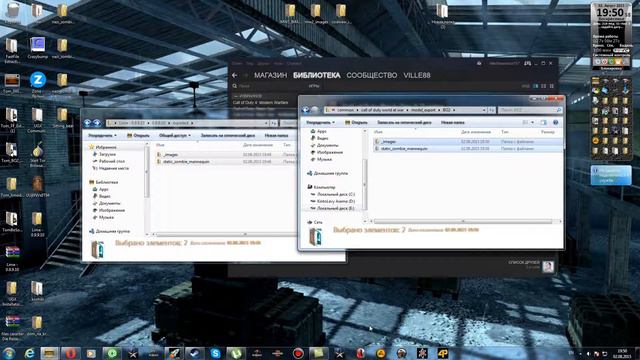Launch Internet Explorer from the taskbar
Screen dimensions: 640x360
29,353
